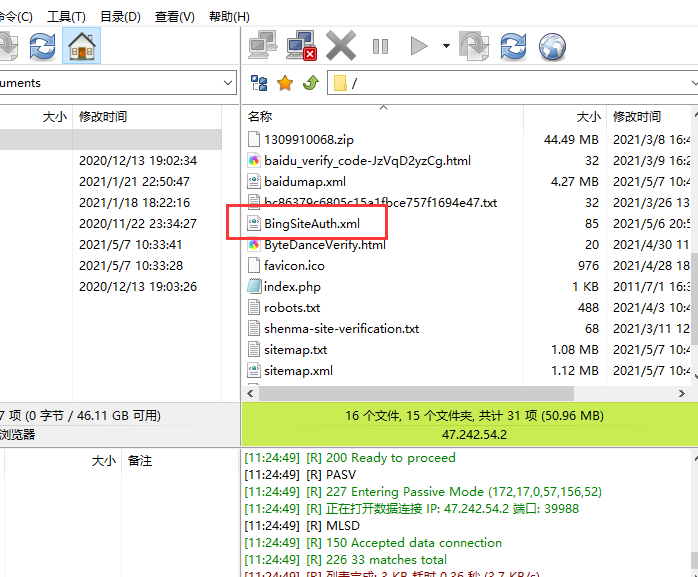Screen dimensions: 698x577
Task: Click the Connect icon in remote toolbar
Action: (263, 46)
